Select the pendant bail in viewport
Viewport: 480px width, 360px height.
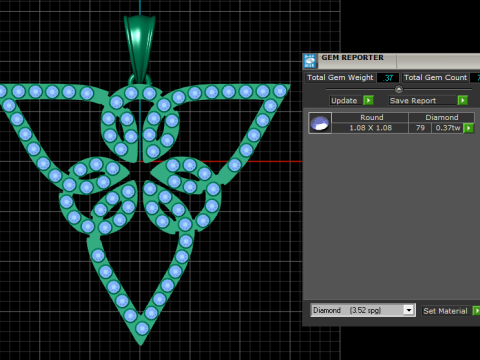click(x=140, y=48)
